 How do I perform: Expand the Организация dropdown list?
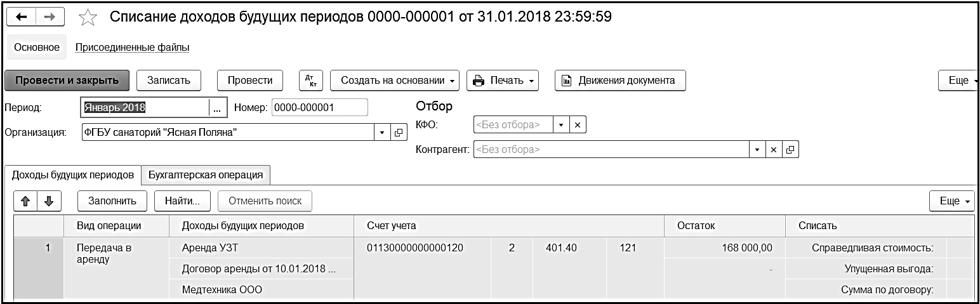(382, 133)
